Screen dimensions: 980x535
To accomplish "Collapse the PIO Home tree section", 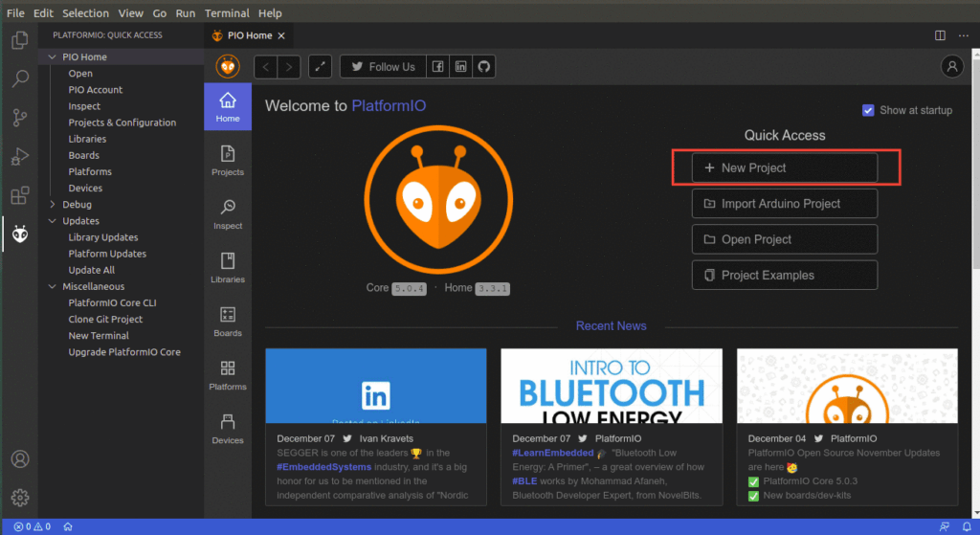I will pos(53,56).
